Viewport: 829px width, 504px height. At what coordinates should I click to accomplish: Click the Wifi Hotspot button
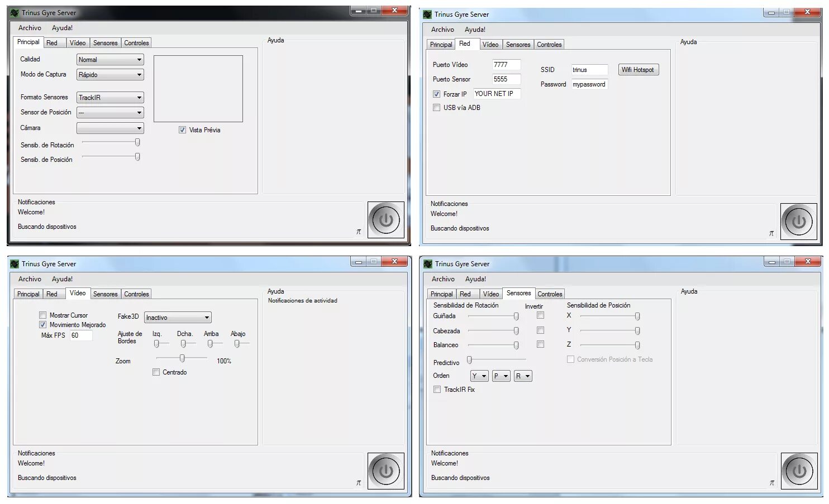point(638,70)
